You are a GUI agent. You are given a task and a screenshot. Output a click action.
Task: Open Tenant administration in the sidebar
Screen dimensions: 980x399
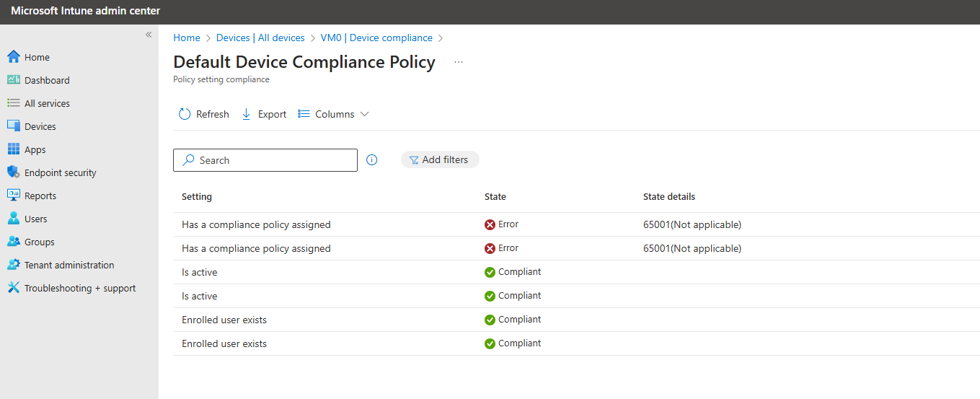[x=69, y=265]
